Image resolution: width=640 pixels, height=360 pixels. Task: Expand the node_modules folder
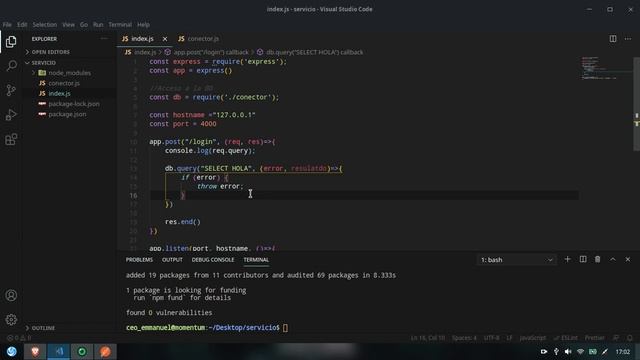(x=69, y=73)
